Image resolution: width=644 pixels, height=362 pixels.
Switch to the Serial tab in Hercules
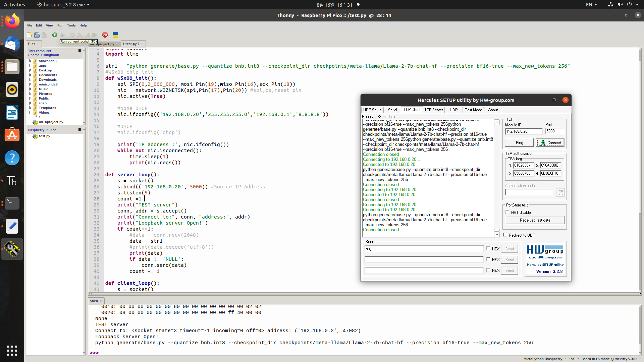point(392,110)
